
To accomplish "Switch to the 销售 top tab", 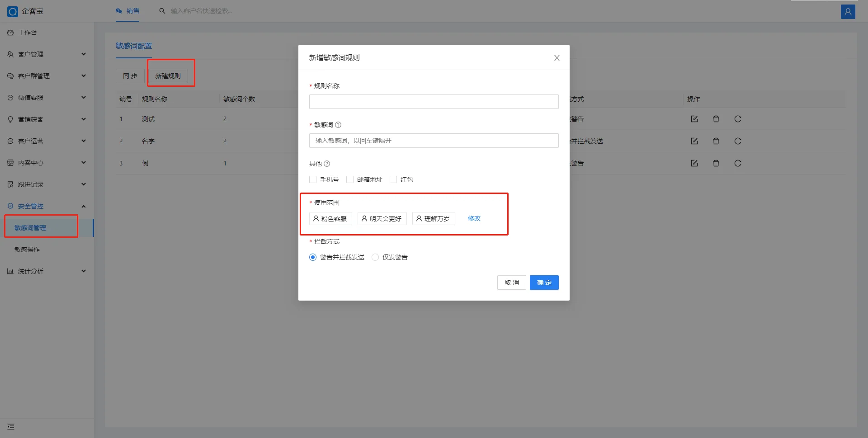I will (127, 11).
